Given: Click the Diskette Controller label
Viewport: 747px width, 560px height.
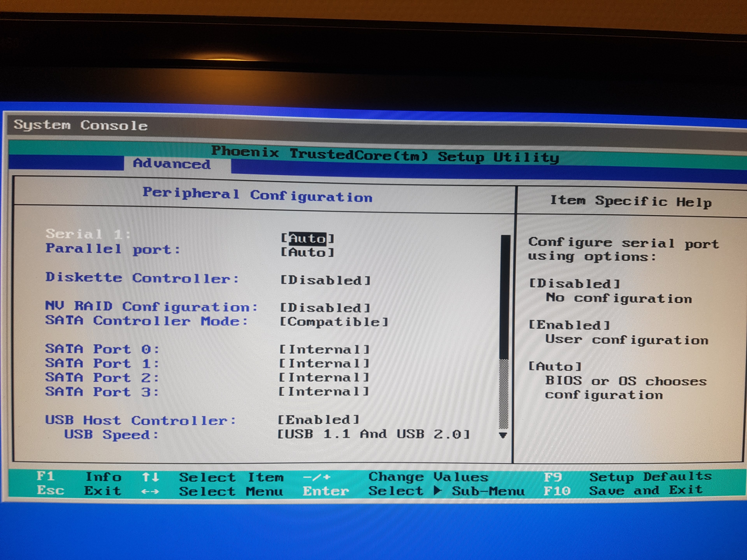Looking at the screenshot, I should 142,278.
